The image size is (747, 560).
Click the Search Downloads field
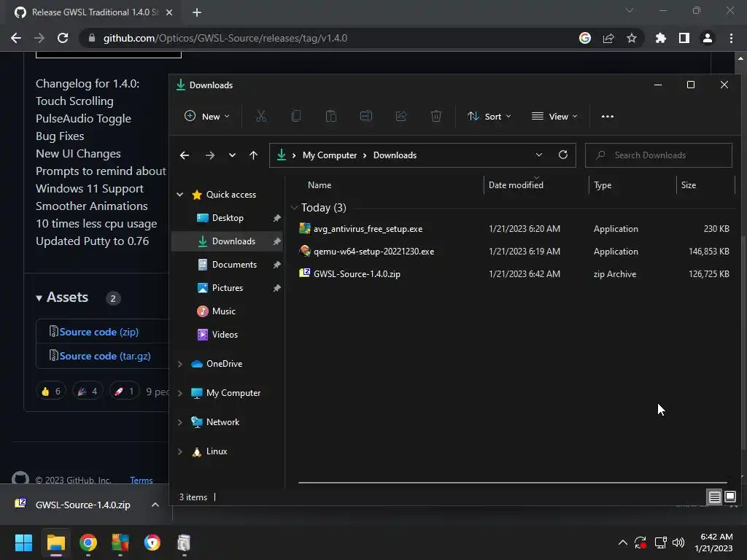(659, 155)
